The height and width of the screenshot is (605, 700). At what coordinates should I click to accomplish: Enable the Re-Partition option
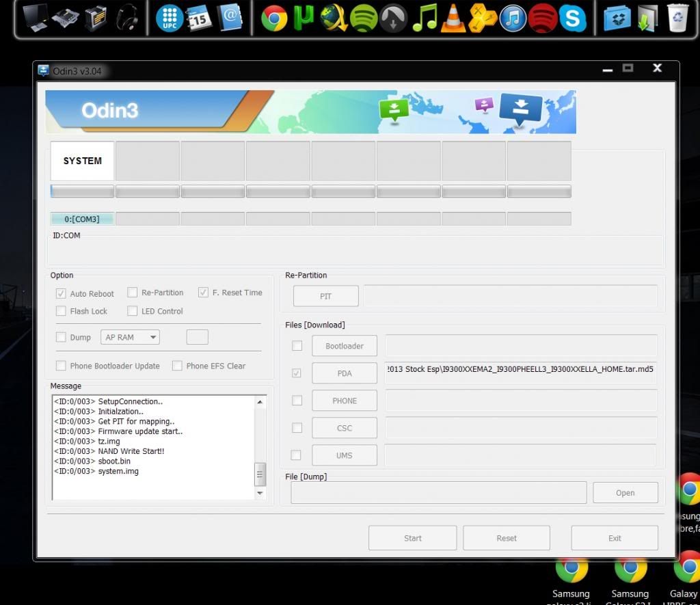click(133, 293)
